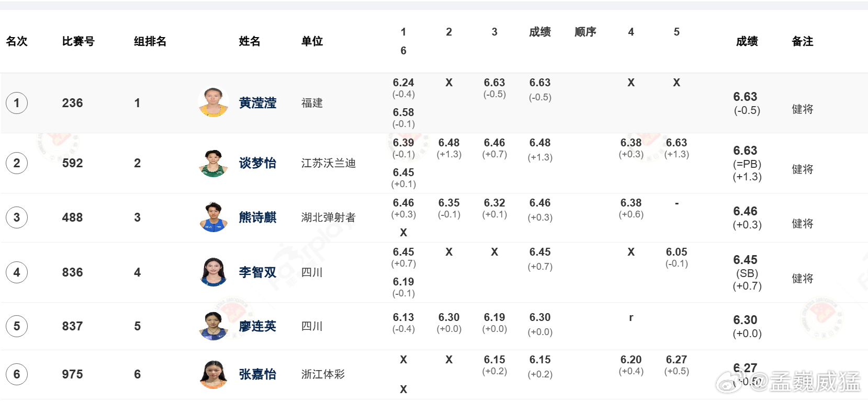
Task: Click 廖连英's third attempt 6.19
Action: click(494, 317)
